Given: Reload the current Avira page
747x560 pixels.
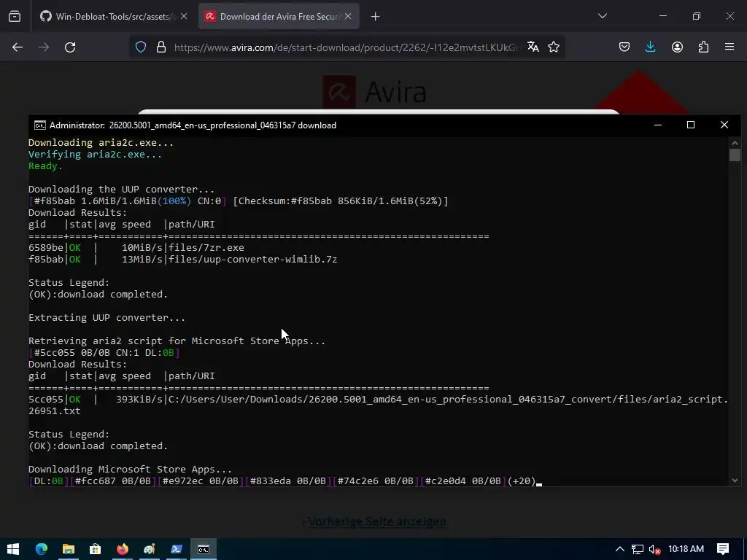Looking at the screenshot, I should coord(70,47).
